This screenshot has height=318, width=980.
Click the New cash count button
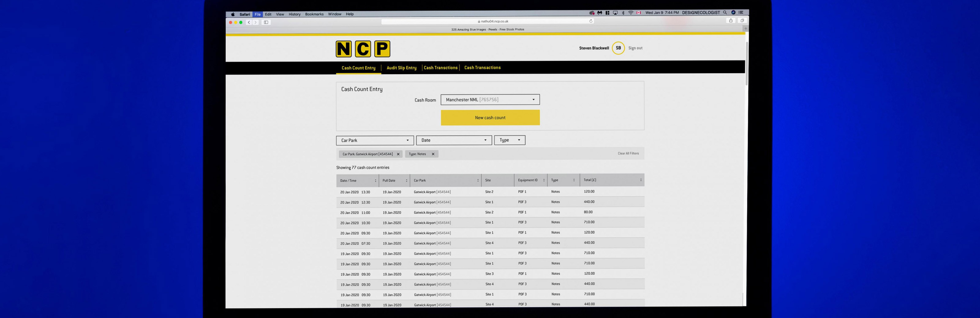tap(490, 118)
